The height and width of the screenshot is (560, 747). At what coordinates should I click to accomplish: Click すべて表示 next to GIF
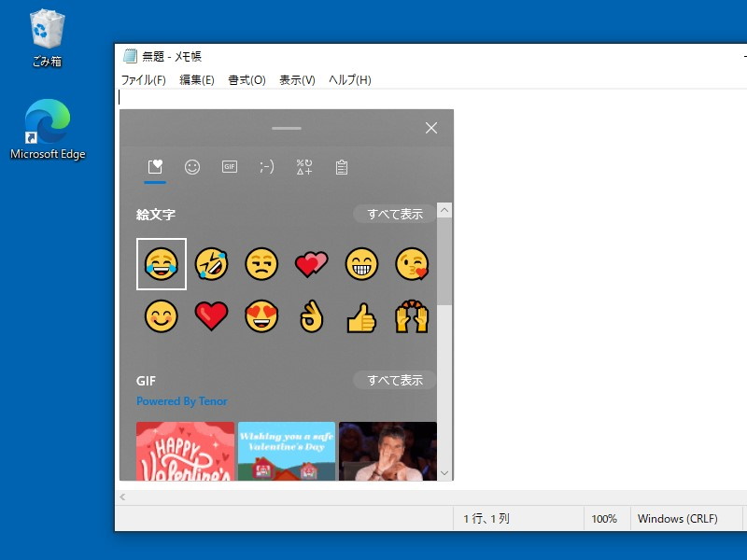tap(393, 380)
